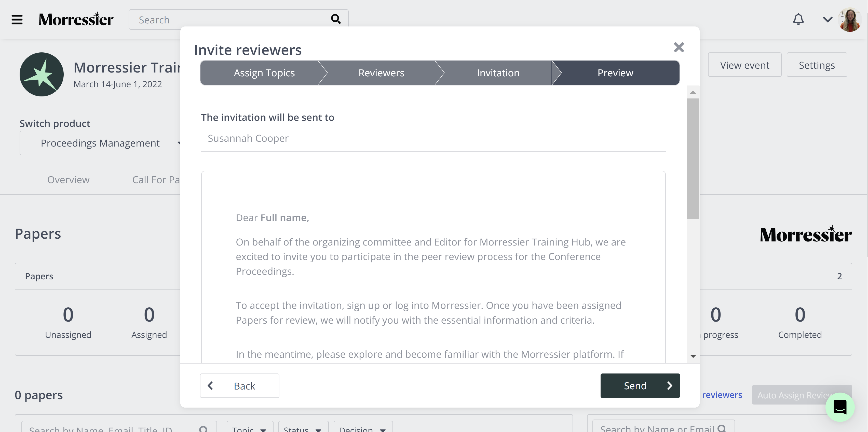Click the View event button
This screenshot has height=432, width=868.
(745, 65)
